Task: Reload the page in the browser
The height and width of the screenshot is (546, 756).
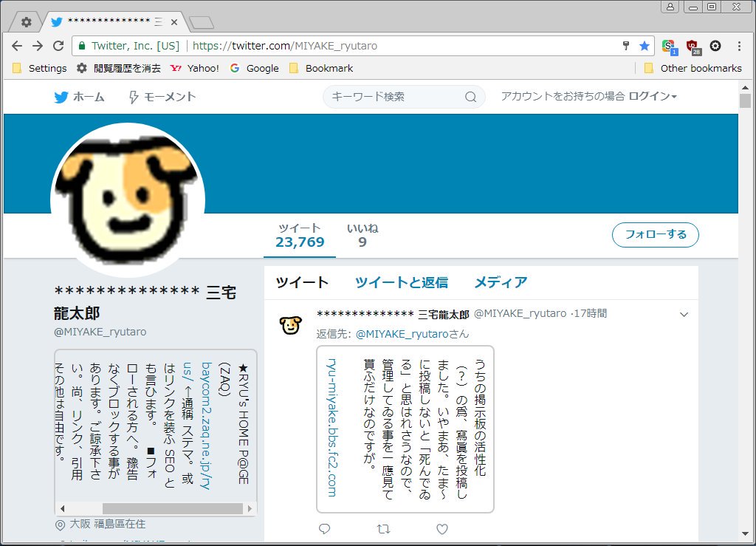Action: point(58,46)
